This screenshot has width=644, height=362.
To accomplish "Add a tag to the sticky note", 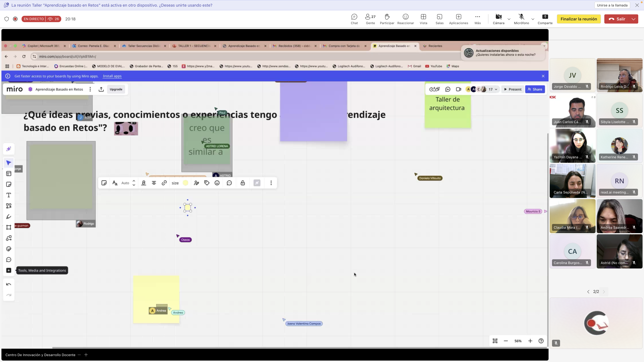I will pyautogui.click(x=207, y=183).
